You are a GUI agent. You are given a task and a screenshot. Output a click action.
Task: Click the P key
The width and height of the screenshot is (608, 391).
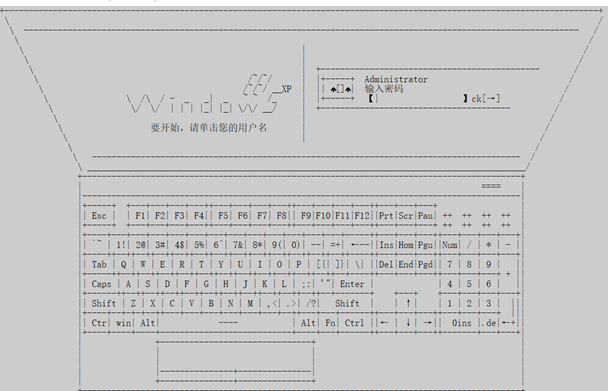[x=299, y=264]
